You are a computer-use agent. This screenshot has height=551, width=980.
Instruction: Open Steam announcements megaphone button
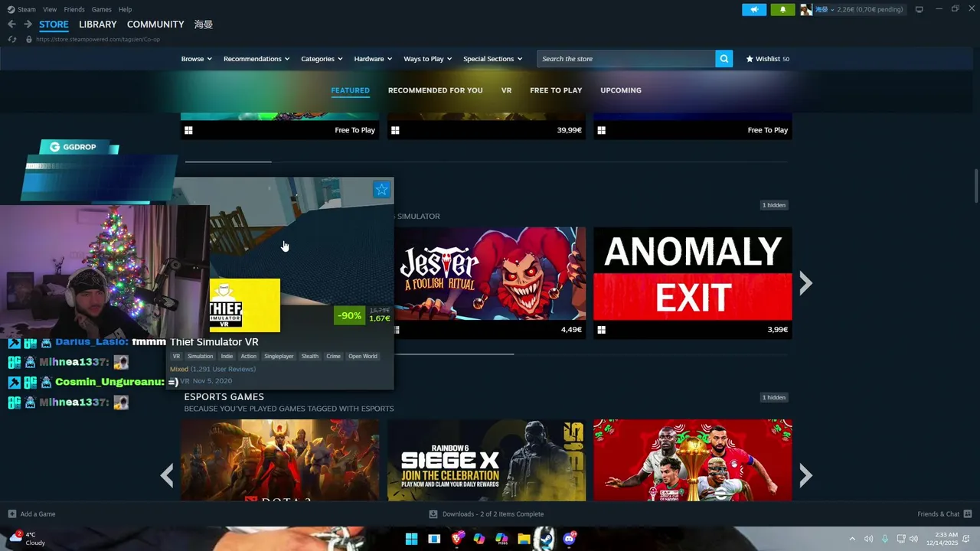click(754, 9)
